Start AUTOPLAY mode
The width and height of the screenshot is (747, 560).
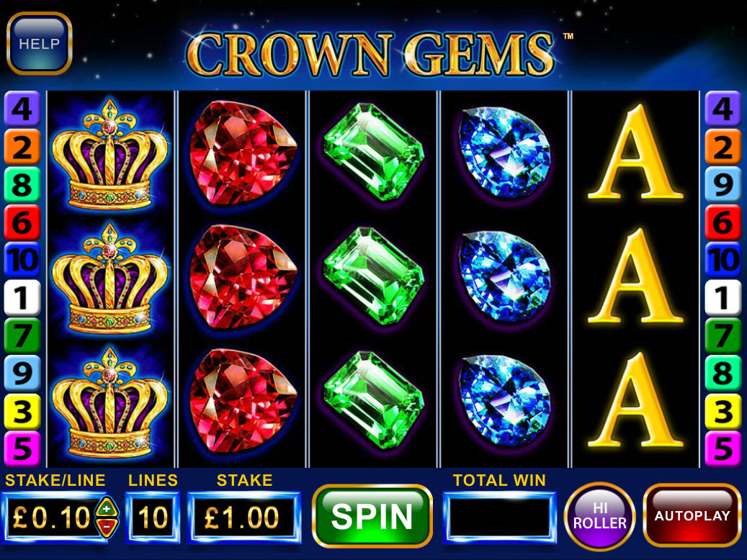click(692, 515)
